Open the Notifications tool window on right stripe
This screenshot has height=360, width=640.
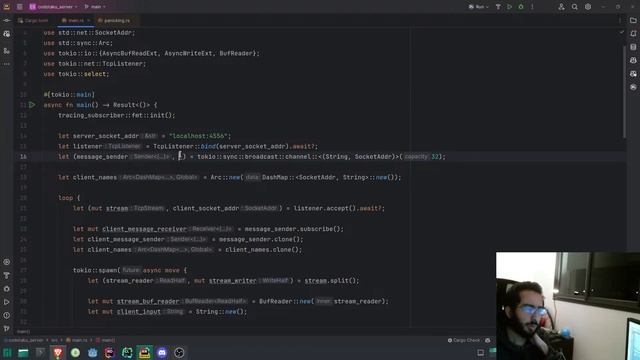point(633,34)
